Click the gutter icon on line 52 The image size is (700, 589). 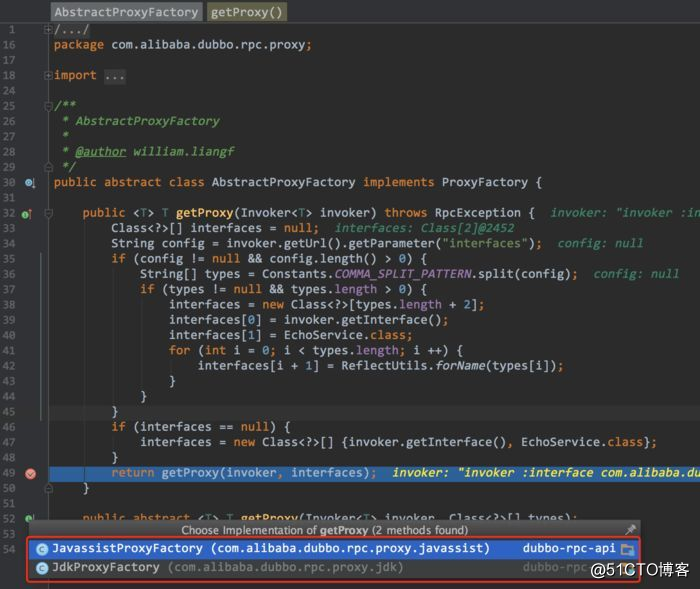click(29, 518)
